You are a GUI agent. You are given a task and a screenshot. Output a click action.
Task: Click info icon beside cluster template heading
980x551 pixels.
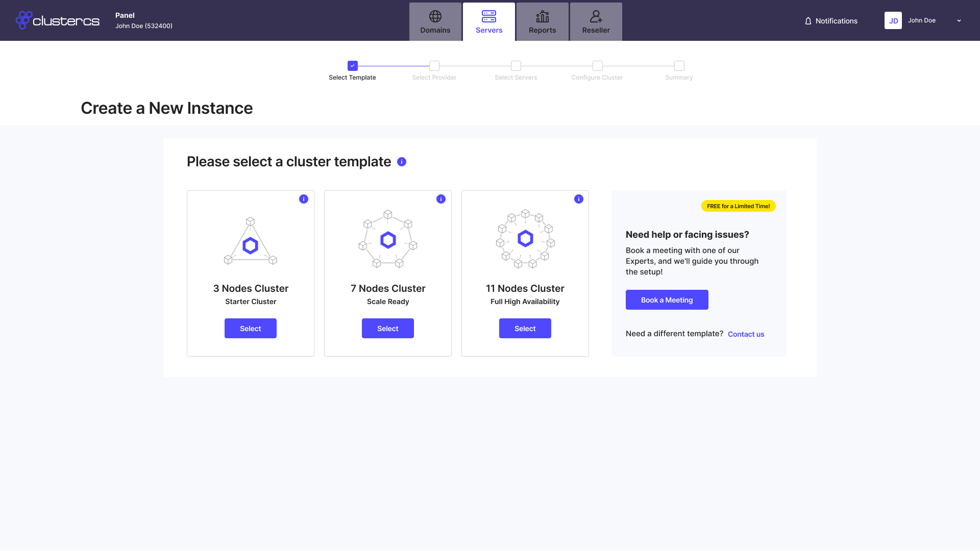point(402,162)
